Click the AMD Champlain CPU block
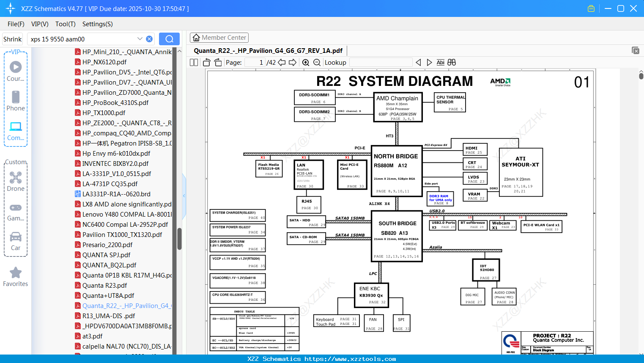 397,107
